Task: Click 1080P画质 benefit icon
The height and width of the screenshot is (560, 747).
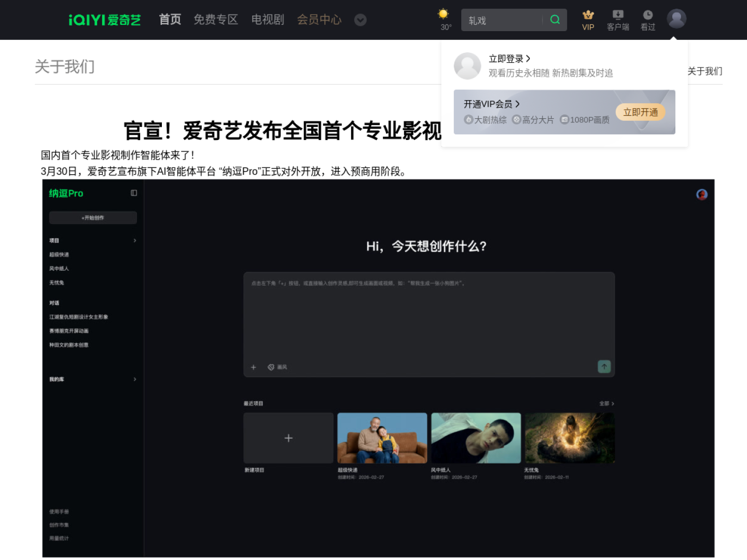Action: point(564,120)
